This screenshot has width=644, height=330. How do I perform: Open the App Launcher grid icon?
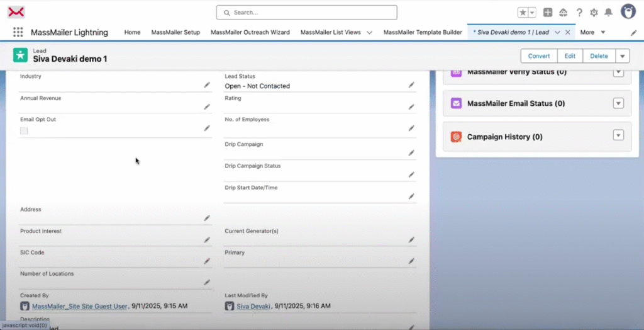pos(18,32)
